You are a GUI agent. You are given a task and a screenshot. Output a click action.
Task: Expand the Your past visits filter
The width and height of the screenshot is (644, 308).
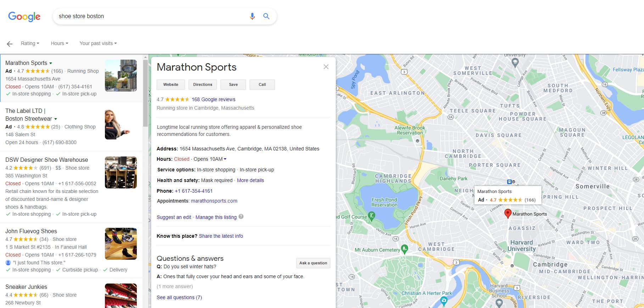point(98,43)
